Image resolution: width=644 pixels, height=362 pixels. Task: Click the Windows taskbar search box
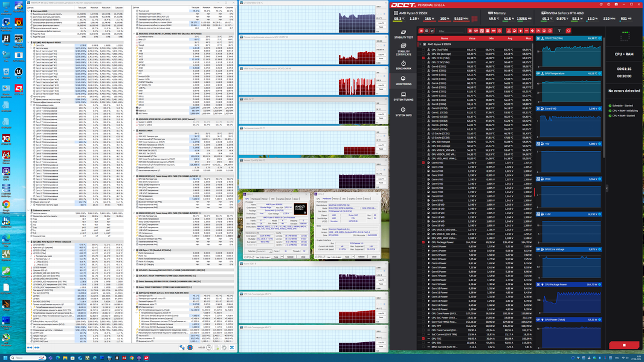click(28, 358)
